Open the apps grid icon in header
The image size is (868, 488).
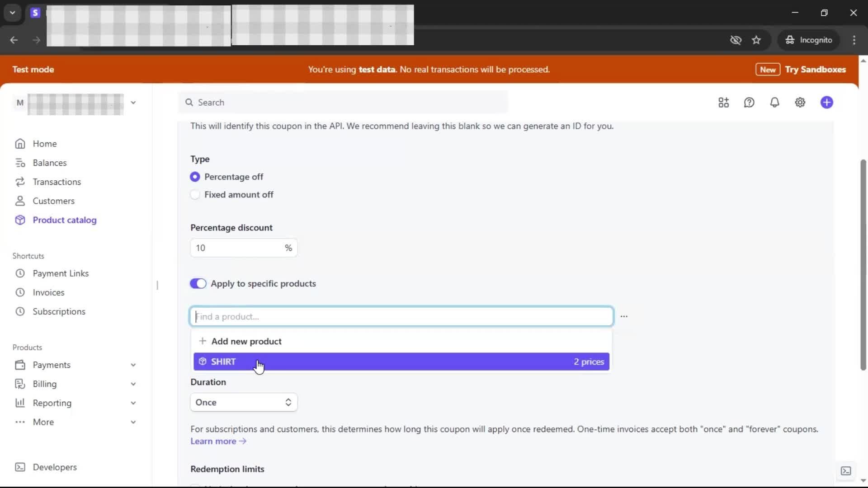click(723, 103)
